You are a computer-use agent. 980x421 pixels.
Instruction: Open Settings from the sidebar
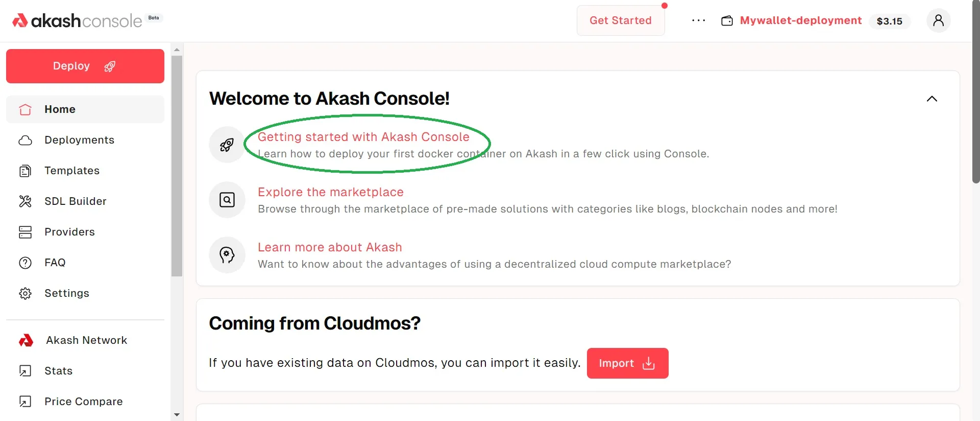click(67, 293)
